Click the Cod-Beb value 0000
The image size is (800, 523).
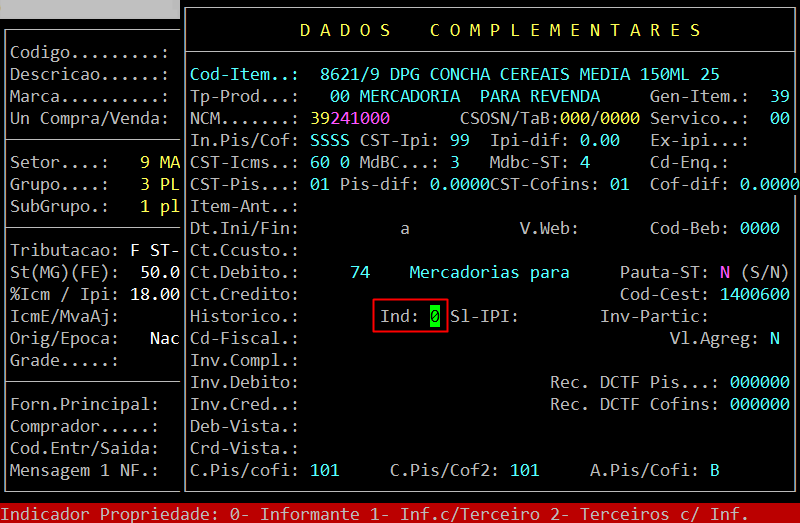click(x=759, y=229)
